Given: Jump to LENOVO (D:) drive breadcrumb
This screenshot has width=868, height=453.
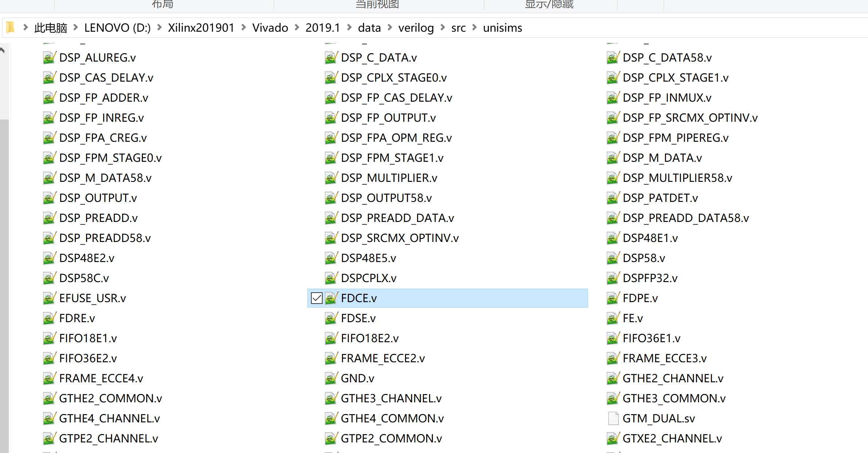Looking at the screenshot, I should click(117, 28).
